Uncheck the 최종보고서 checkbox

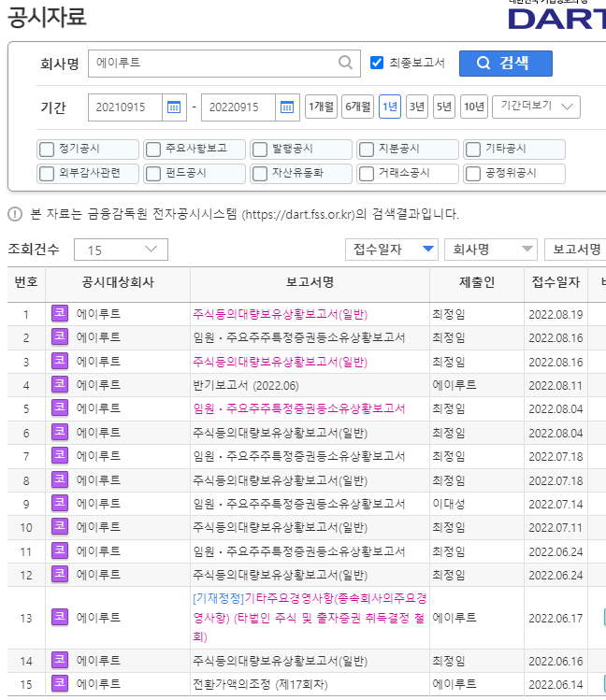(377, 63)
